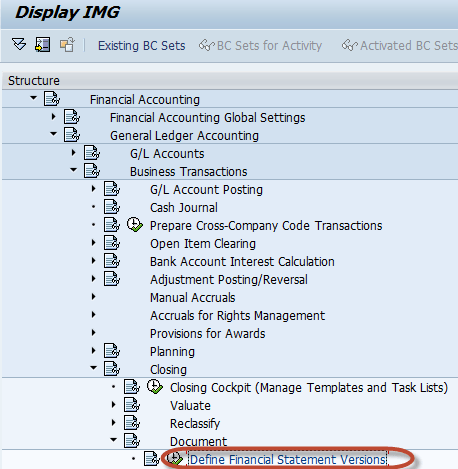The width and height of the screenshot is (458, 469).
Task: Open documentation icon for Closing
Action: tap(112, 369)
